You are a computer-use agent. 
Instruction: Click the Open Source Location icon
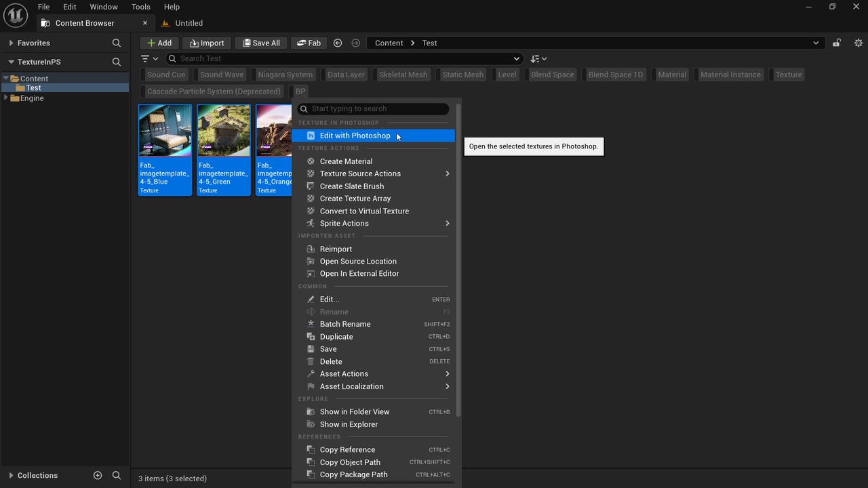(x=311, y=261)
